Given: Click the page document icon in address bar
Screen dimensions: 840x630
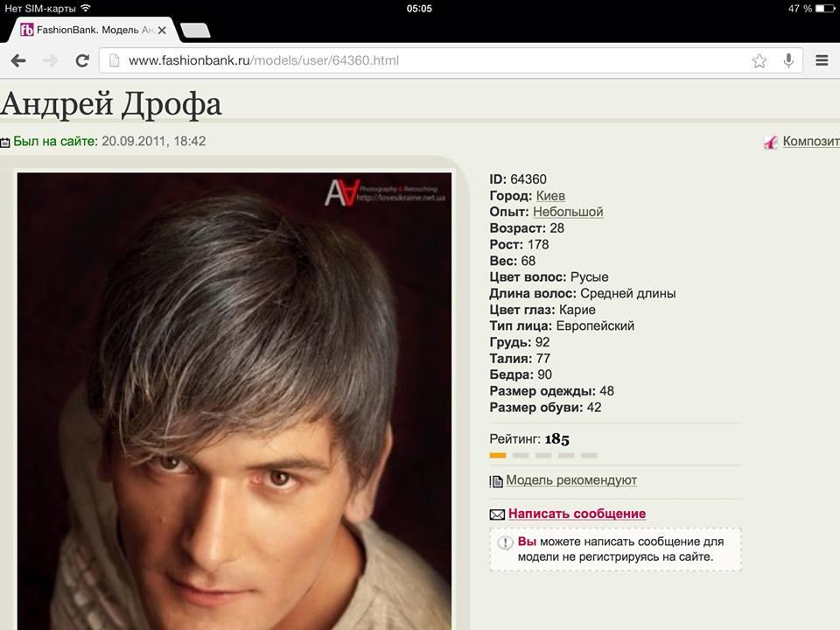Looking at the screenshot, I should [x=114, y=60].
